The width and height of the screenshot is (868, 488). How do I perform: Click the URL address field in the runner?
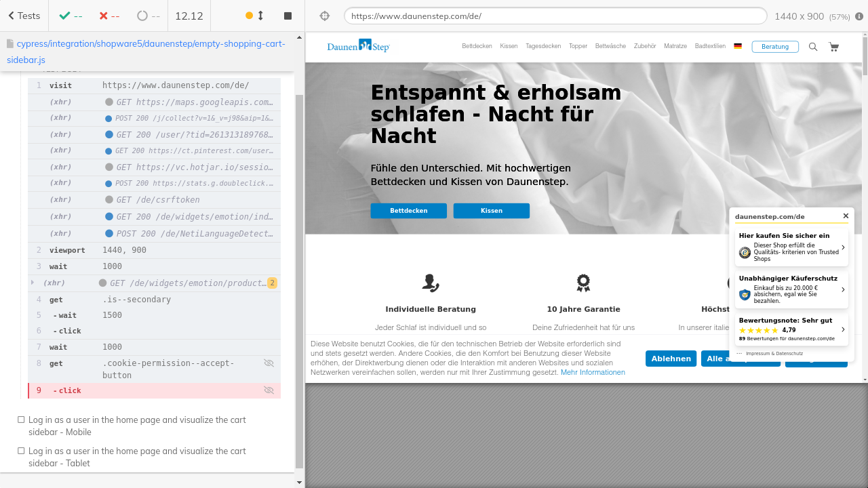coord(555,16)
